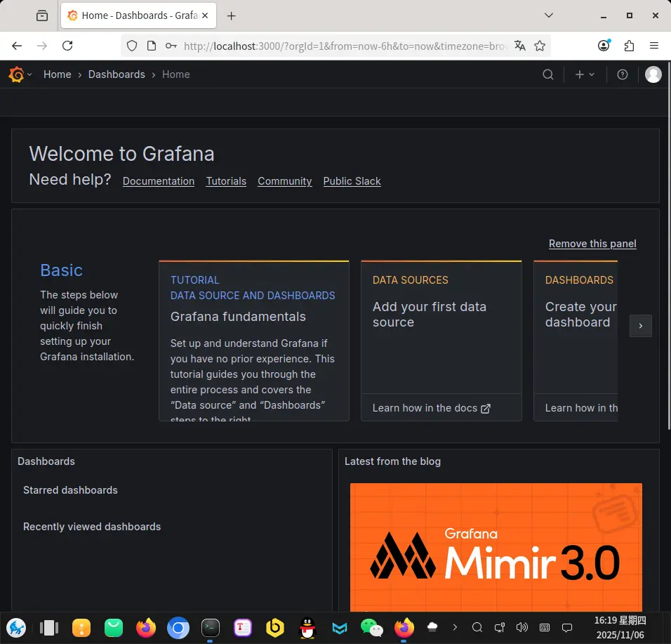Open the purple text editor taskbar icon

(243, 628)
